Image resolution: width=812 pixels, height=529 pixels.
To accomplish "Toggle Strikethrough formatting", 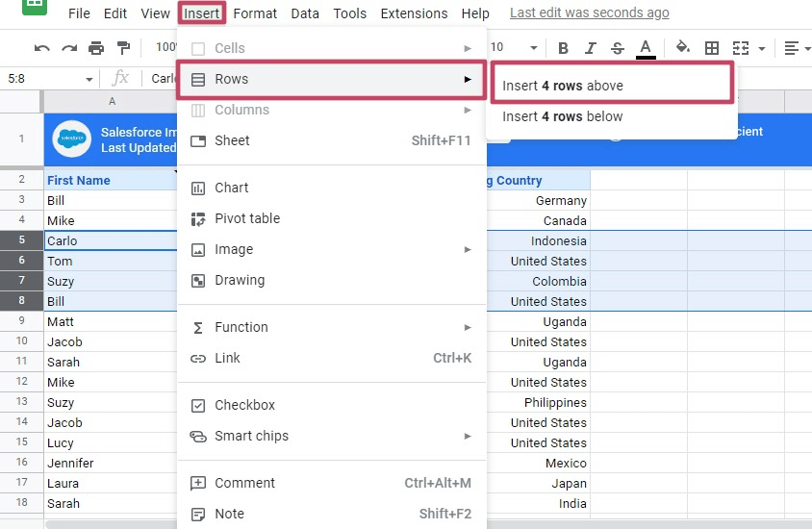I will click(618, 48).
